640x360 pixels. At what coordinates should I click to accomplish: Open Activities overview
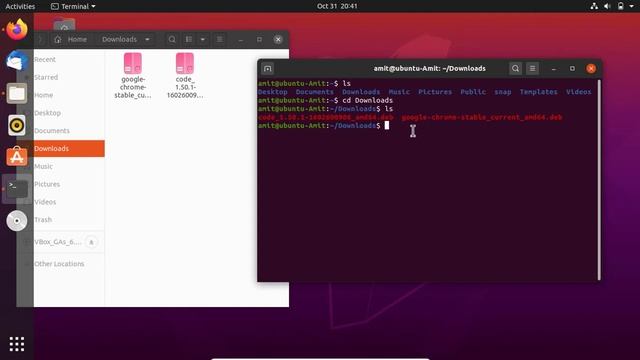tap(20, 6)
